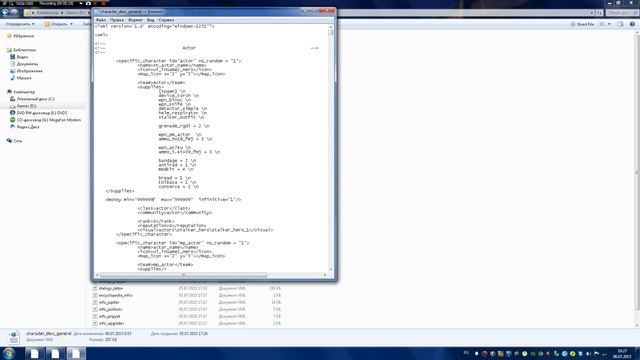Click the active third taskbar window button
Screen dimensions: 640x360
tap(76, 353)
